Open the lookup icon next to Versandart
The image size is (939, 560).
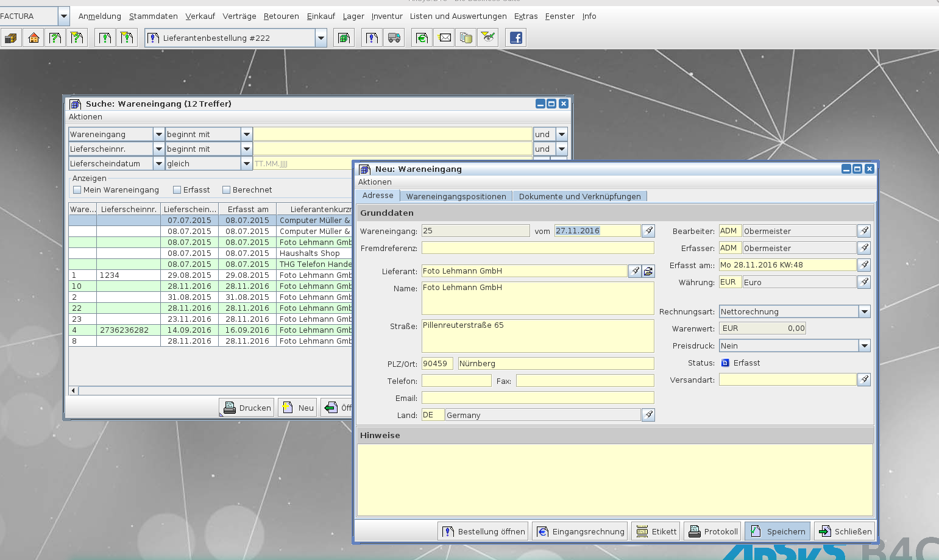pos(864,380)
